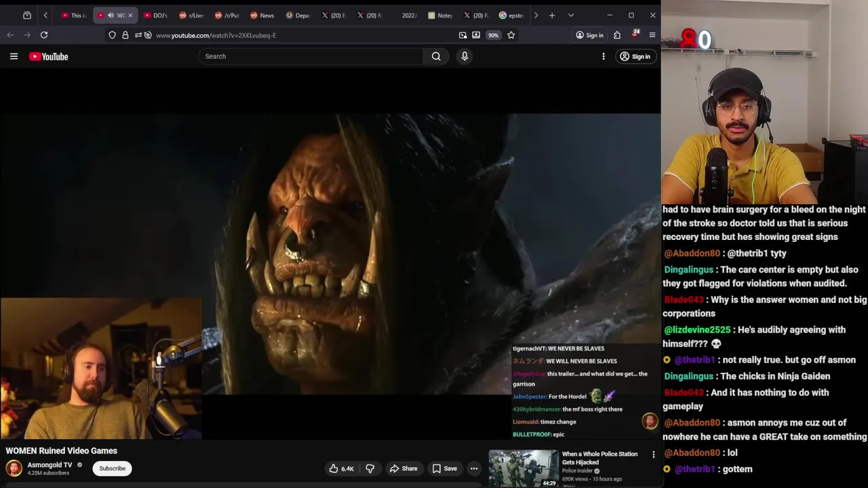This screenshot has height=488, width=868.
Task: Dislike the video with thumbs down
Action: (x=370, y=468)
